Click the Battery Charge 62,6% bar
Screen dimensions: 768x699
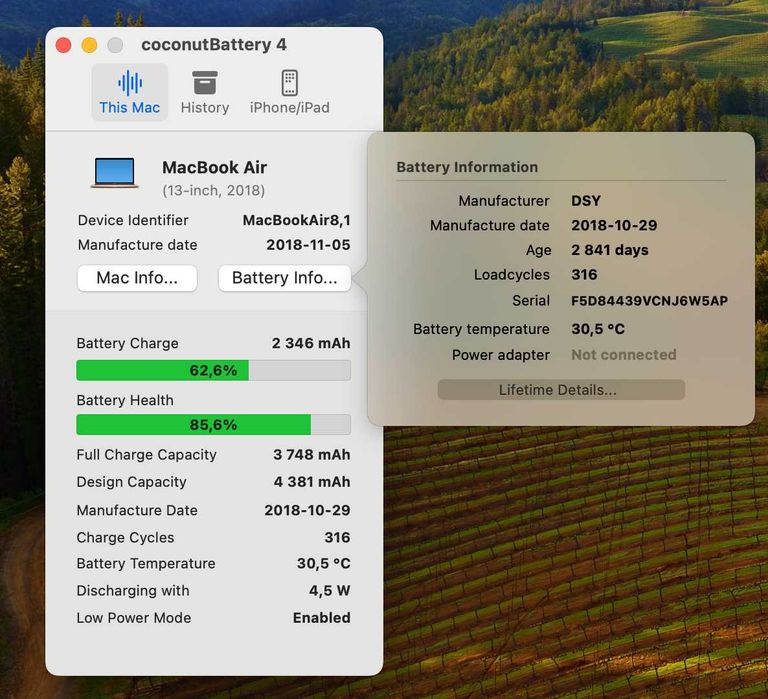click(x=214, y=370)
